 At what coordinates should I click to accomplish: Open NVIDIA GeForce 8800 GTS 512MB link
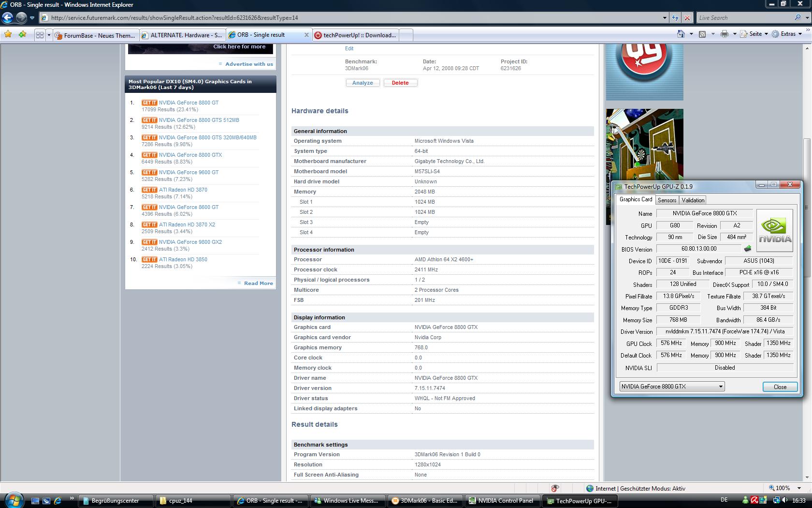[199, 120]
